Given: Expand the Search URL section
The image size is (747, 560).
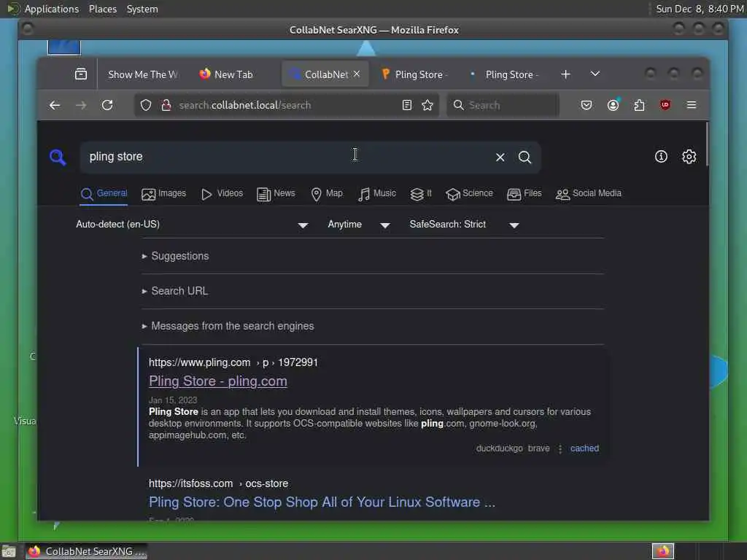Looking at the screenshot, I should coord(175,291).
